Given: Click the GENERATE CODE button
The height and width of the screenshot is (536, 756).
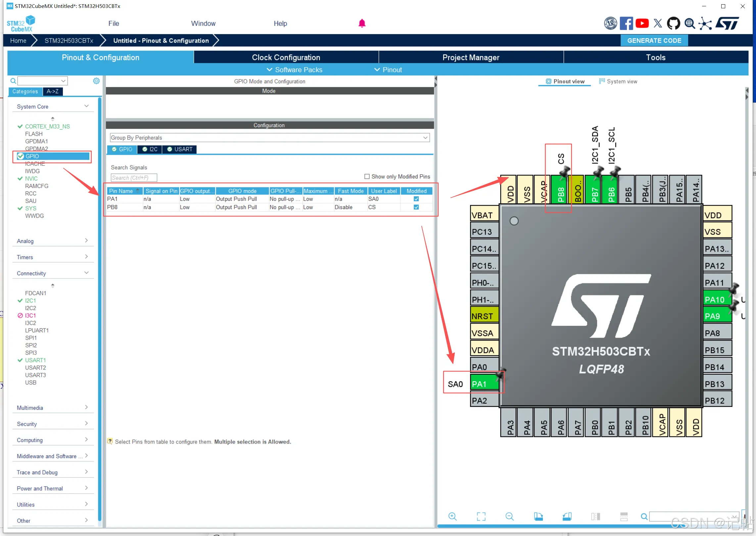Looking at the screenshot, I should coord(654,40).
